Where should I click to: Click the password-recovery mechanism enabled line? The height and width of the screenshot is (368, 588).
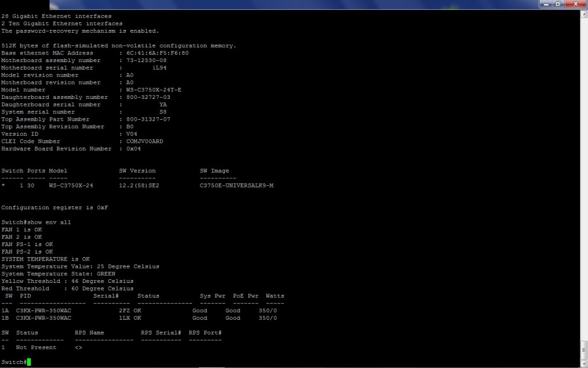click(x=80, y=31)
